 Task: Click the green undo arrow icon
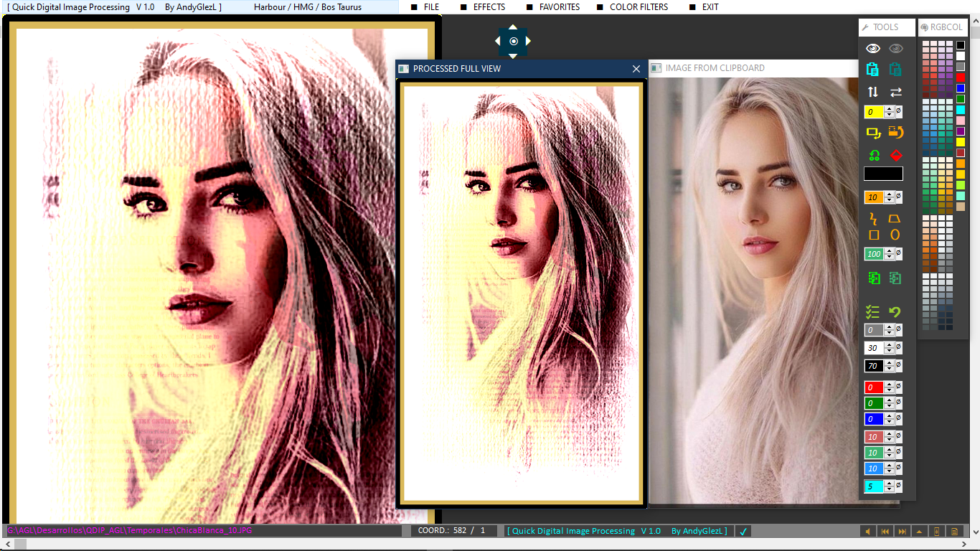tap(895, 312)
